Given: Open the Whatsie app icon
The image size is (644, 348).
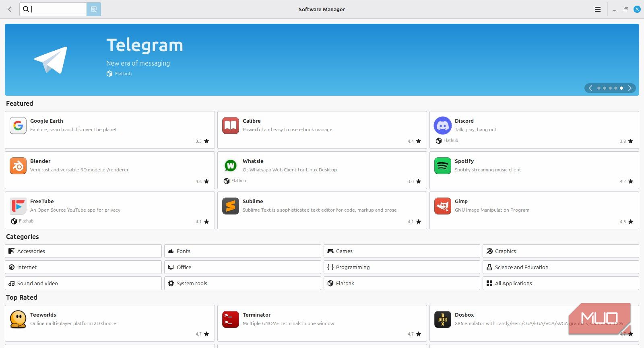Looking at the screenshot, I should (231, 166).
